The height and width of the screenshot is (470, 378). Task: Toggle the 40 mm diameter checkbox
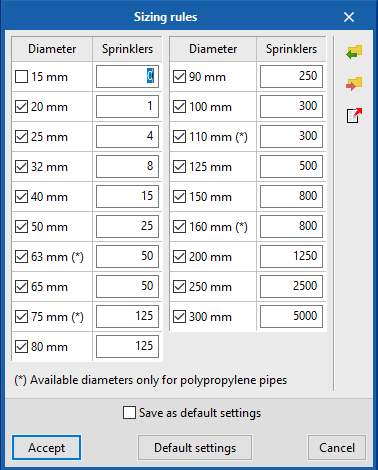pos(21,197)
